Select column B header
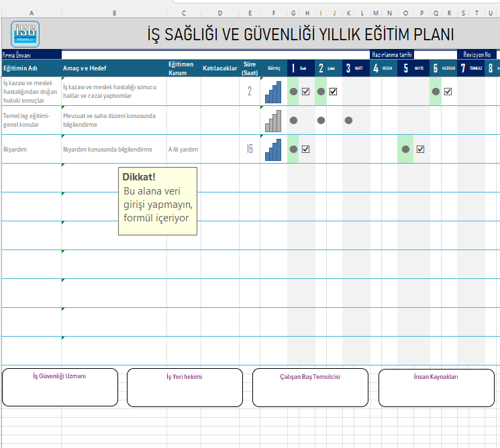The width and height of the screenshot is (500, 448). [x=114, y=13]
